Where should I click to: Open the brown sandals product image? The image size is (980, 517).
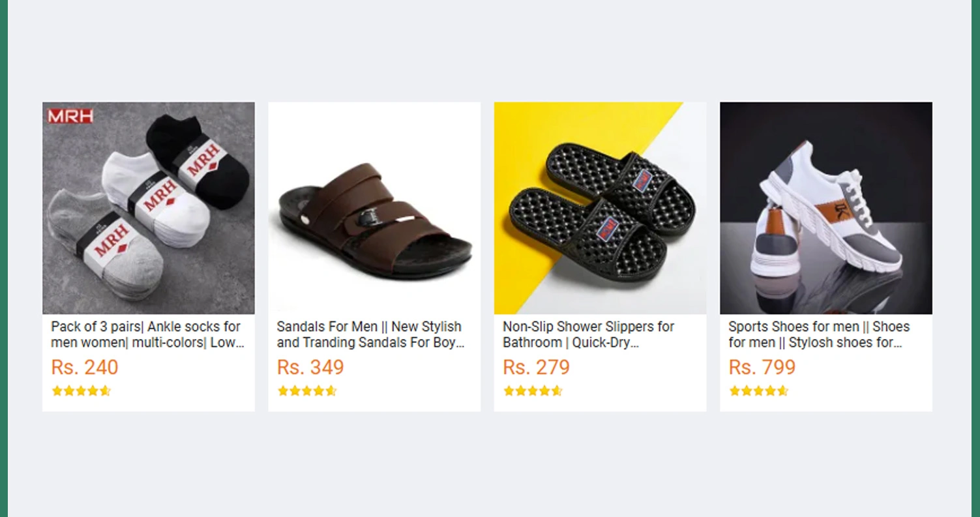pyautogui.click(x=374, y=208)
